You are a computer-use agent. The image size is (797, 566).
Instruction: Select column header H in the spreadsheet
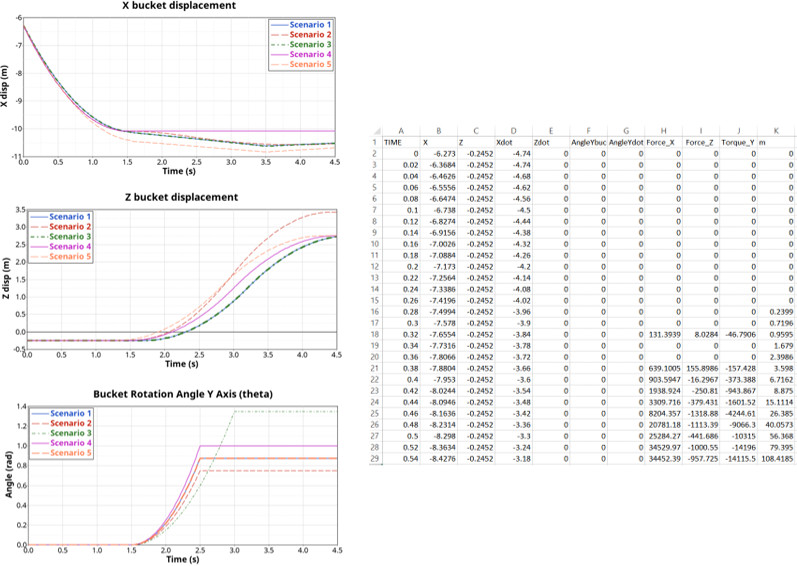pyautogui.click(x=659, y=129)
